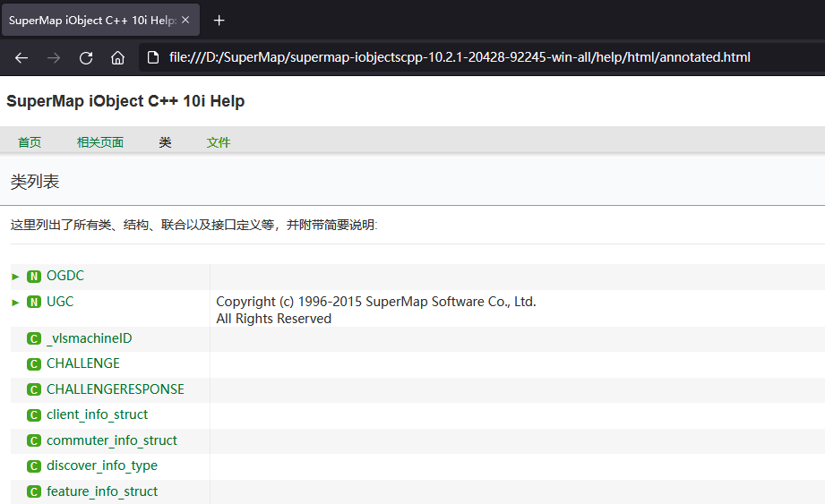Click the 这里列出了所有类 description sentence
Screen dimensions: 825x504
coord(194,225)
